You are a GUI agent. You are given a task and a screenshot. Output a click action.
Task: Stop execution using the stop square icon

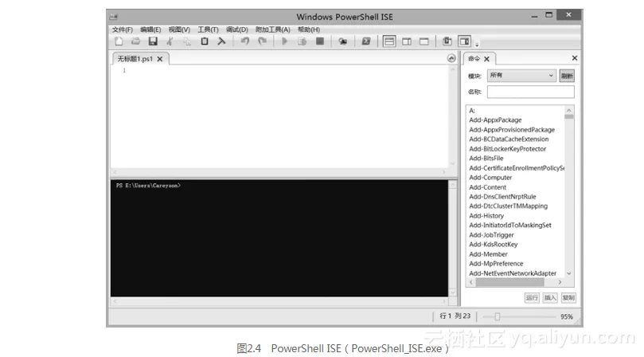click(319, 41)
